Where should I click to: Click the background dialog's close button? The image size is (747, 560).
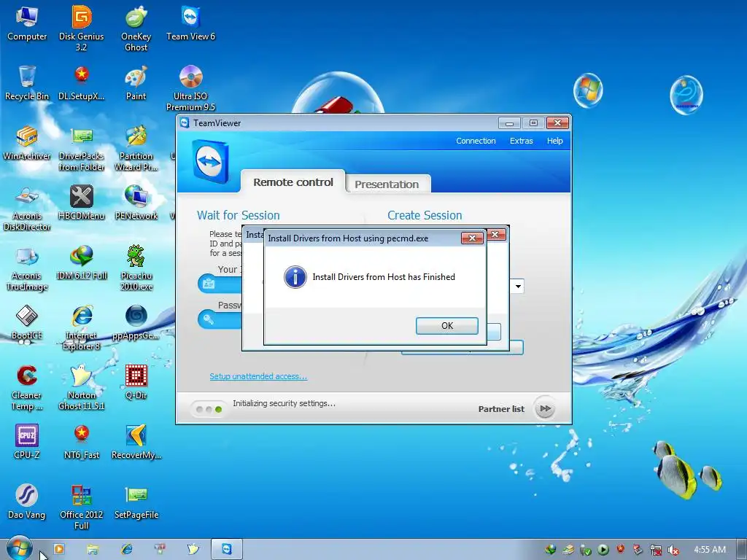(496, 234)
